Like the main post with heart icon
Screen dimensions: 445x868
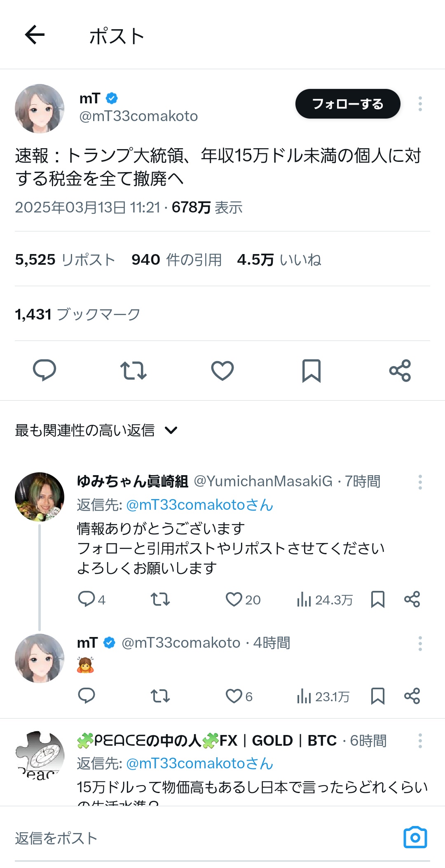point(222,370)
